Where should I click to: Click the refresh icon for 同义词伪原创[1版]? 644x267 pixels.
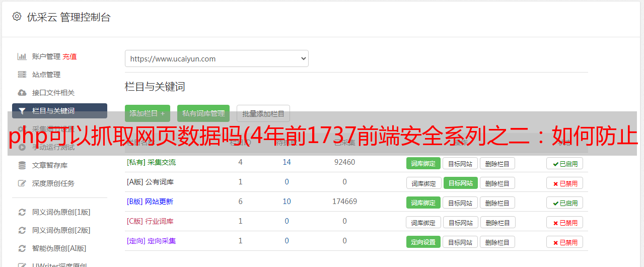tap(22, 212)
